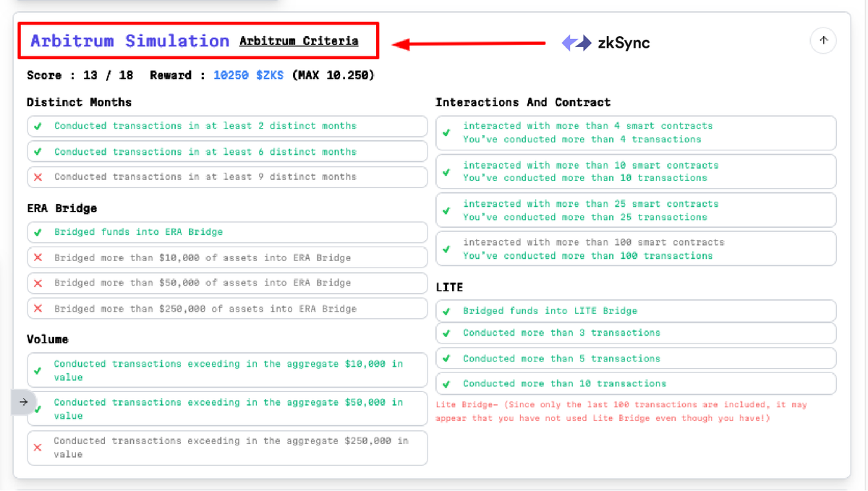Open the Arbitrum Criteria link
This screenshot has width=868, height=491.
[x=299, y=41]
